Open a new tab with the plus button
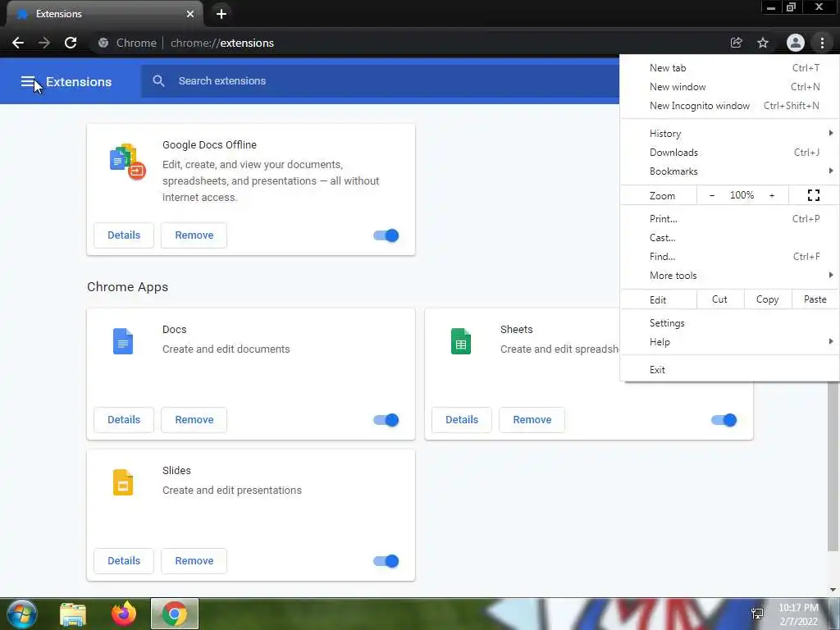 (x=221, y=14)
